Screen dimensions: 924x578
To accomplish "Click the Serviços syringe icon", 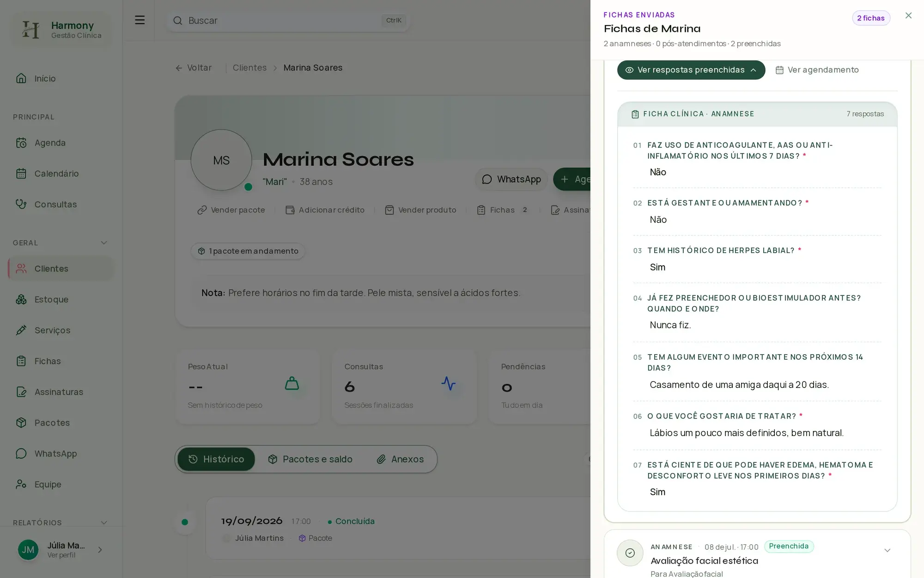I will click(21, 330).
